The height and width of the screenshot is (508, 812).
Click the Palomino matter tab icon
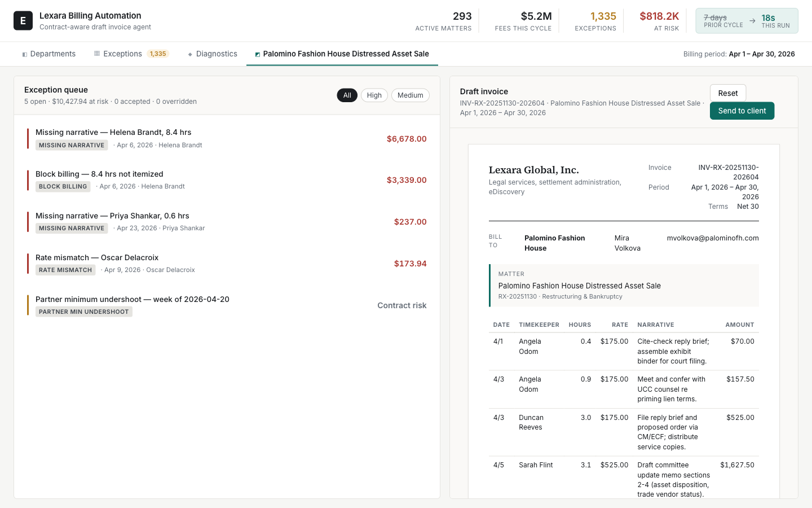[x=258, y=54]
